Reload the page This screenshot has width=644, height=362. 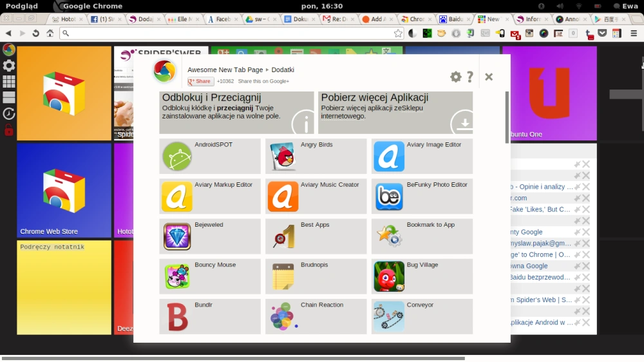pyautogui.click(x=35, y=33)
